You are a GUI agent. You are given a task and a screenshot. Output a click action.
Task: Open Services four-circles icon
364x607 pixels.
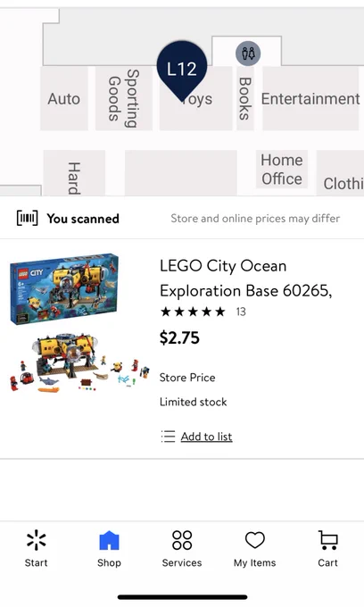pos(182,540)
